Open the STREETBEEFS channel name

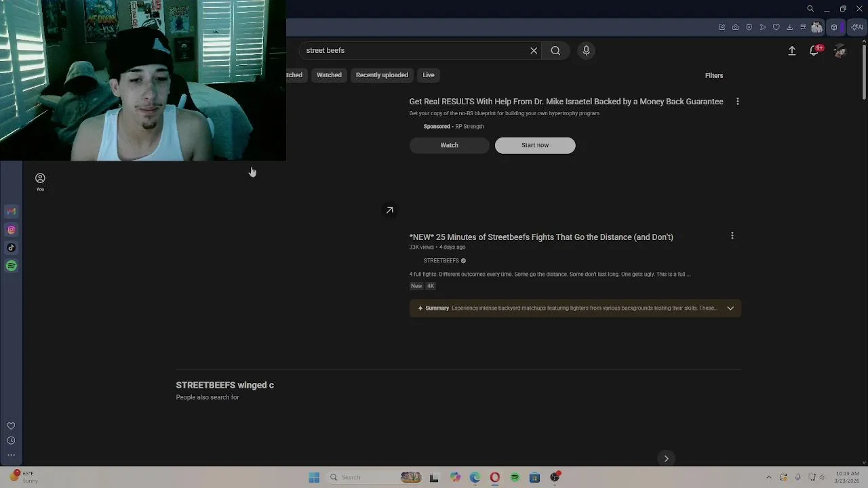pyautogui.click(x=441, y=261)
